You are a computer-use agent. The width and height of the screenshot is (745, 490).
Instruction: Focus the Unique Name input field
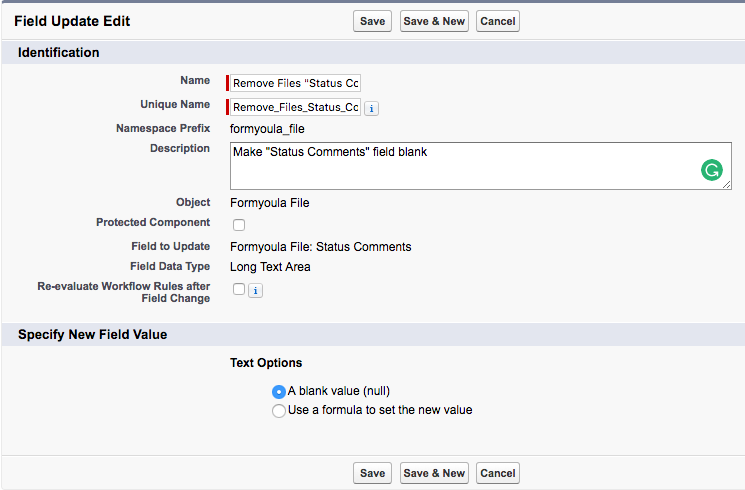click(x=296, y=107)
